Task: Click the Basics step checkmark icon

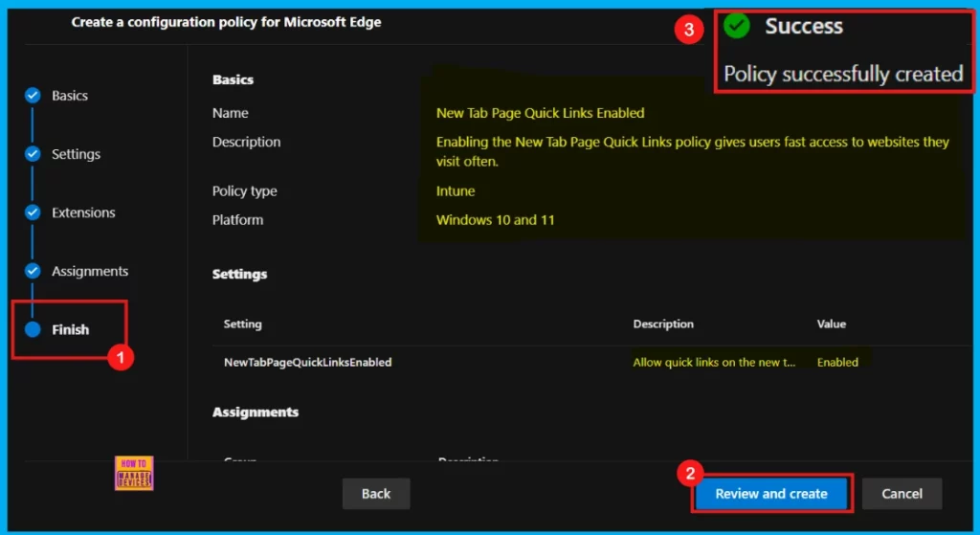Action: pyautogui.click(x=33, y=96)
